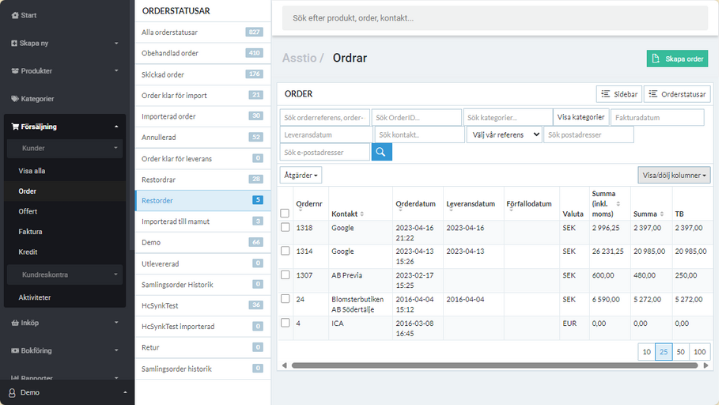Click the Inköp sidebar icon
The image size is (720, 405).
coord(13,323)
